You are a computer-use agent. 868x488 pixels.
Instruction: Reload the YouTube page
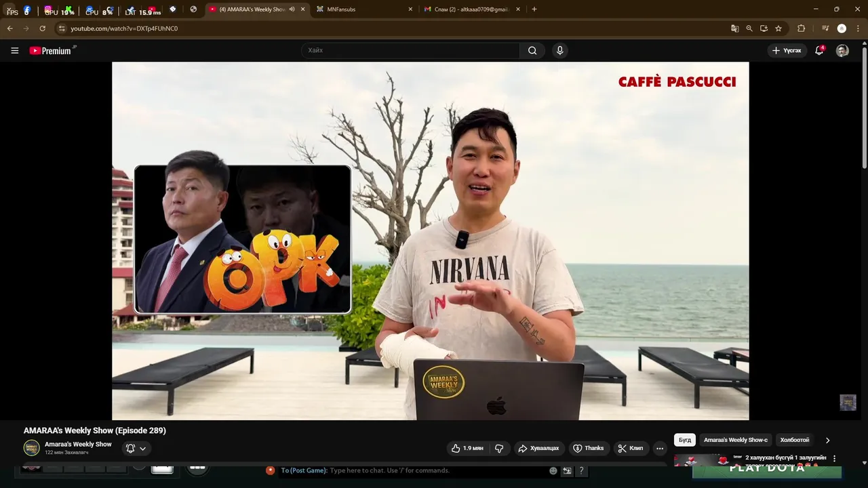coord(42,28)
